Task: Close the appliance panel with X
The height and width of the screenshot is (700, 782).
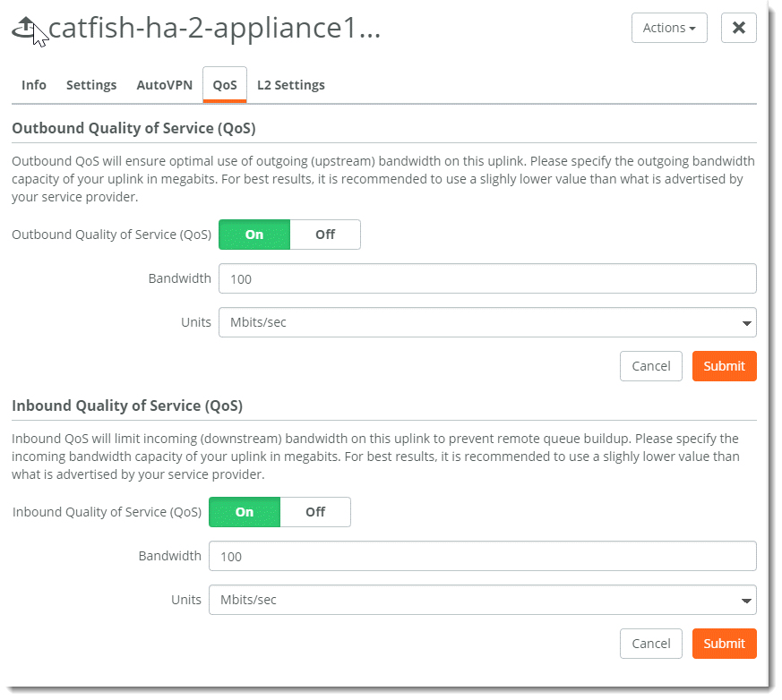Action: click(x=738, y=28)
